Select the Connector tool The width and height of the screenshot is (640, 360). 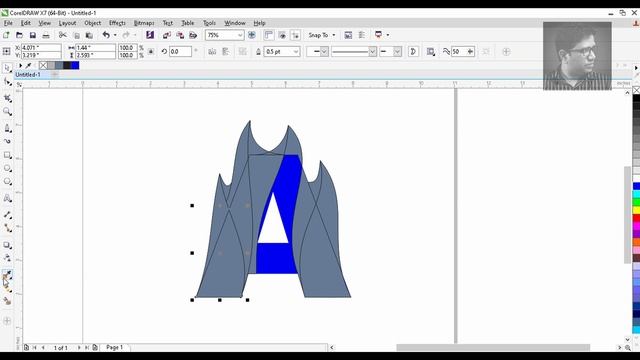pos(7,228)
